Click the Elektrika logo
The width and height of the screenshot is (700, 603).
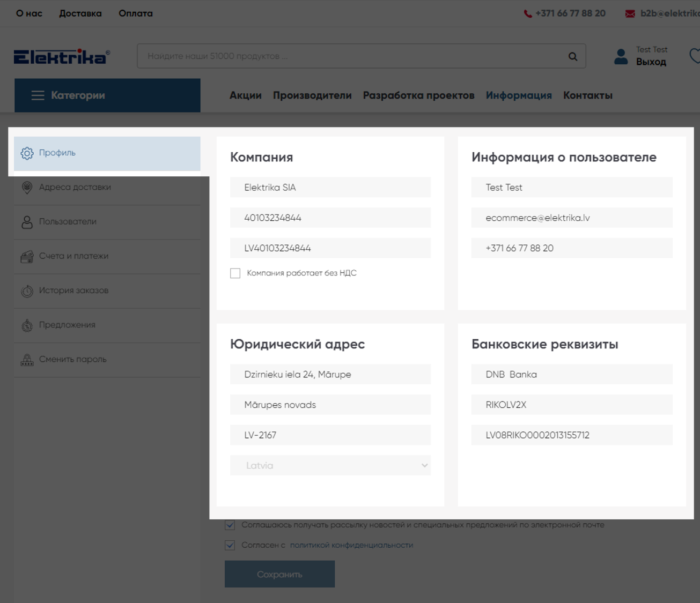coord(62,56)
